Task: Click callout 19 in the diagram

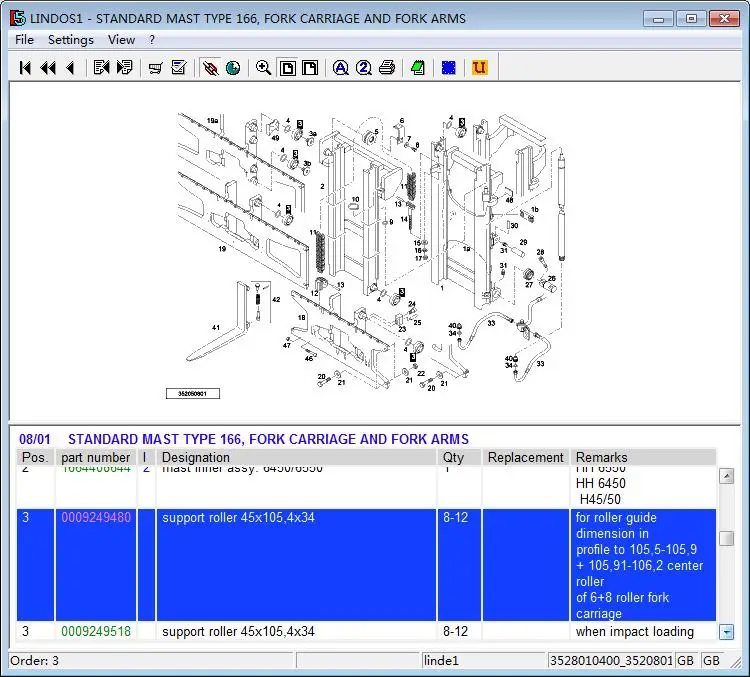Action: coord(222,249)
